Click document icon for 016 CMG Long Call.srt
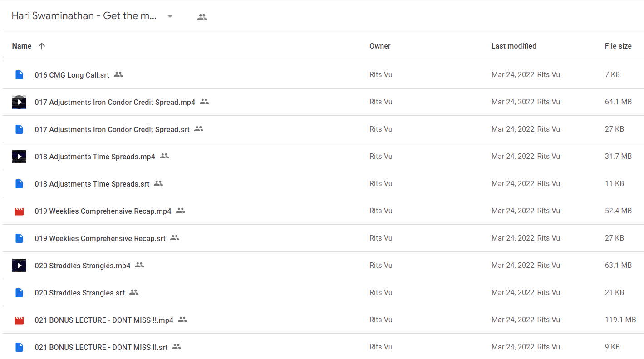 (x=19, y=75)
